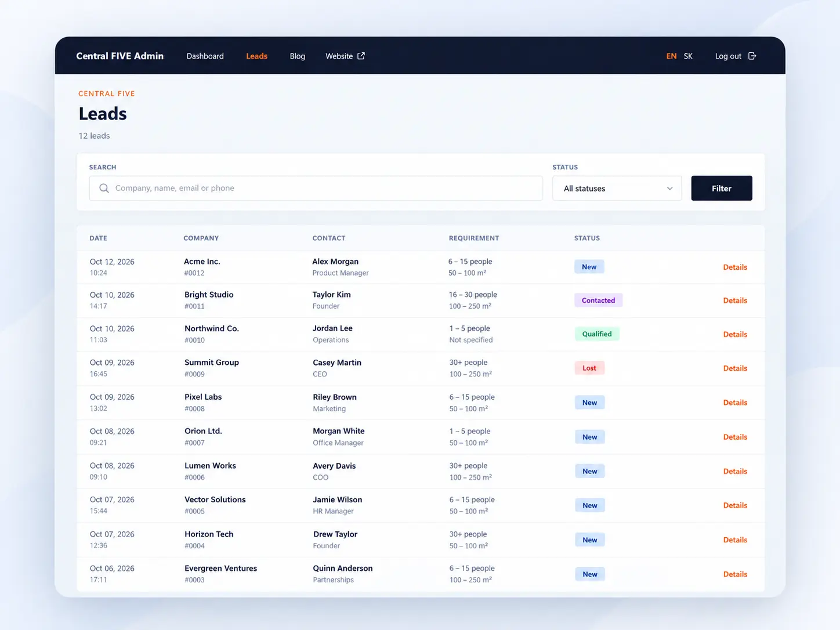
Task: Click the log out arrow icon
Action: (752, 56)
